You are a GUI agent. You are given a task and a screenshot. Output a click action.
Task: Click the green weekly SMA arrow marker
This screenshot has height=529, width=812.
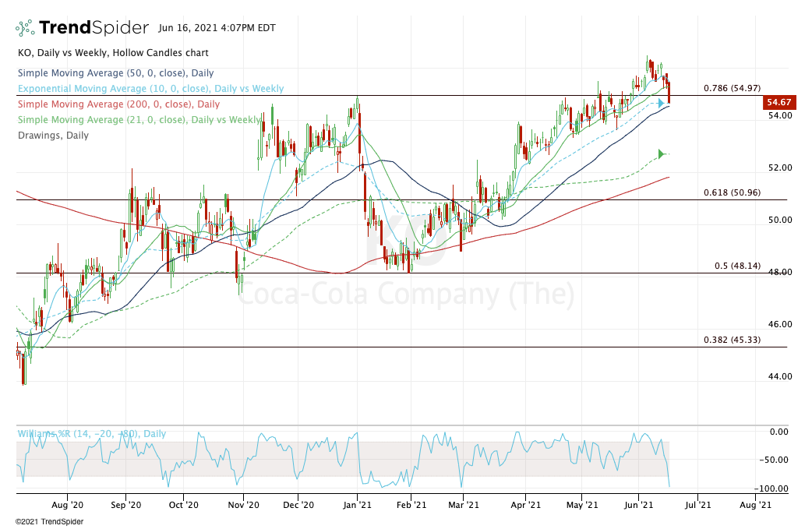[x=662, y=154]
